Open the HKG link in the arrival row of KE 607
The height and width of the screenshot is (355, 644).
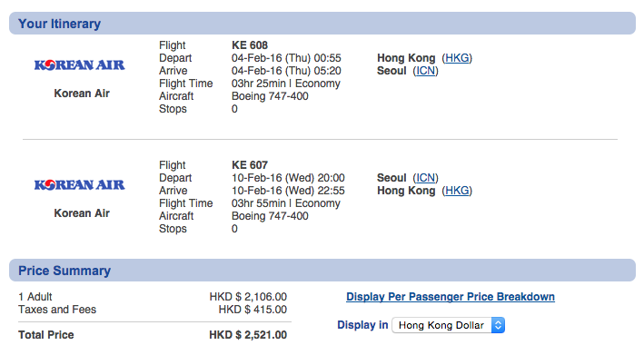(x=457, y=191)
